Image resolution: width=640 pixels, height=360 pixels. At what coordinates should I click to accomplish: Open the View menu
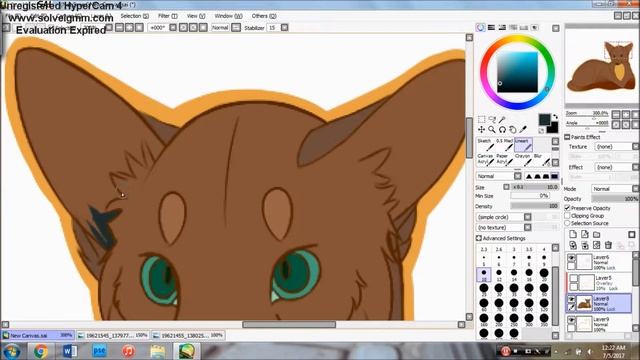[x=196, y=16]
